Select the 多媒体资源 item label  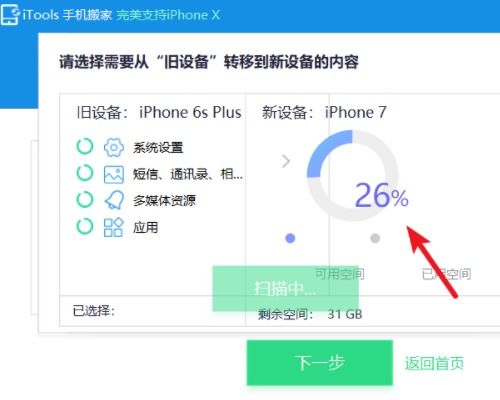pos(164,200)
